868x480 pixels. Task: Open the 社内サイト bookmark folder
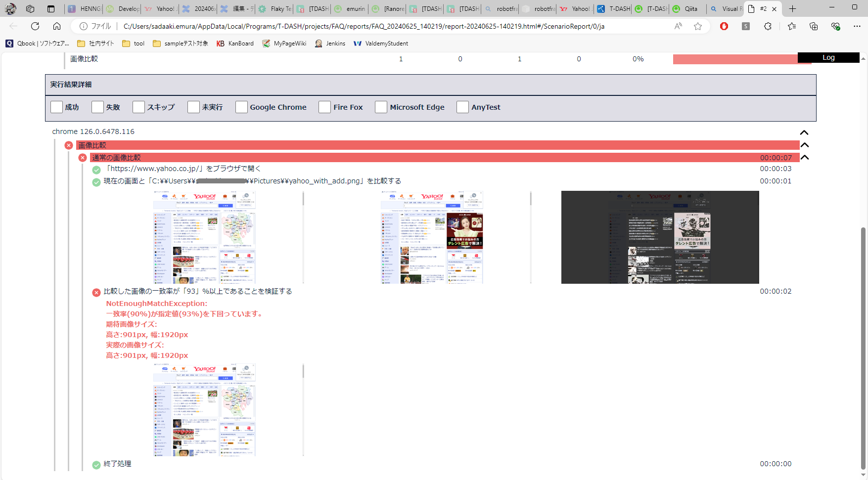tap(95, 44)
